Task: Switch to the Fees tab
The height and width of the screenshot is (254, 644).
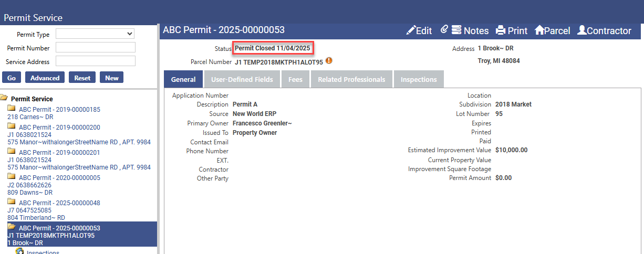Action: 295,79
